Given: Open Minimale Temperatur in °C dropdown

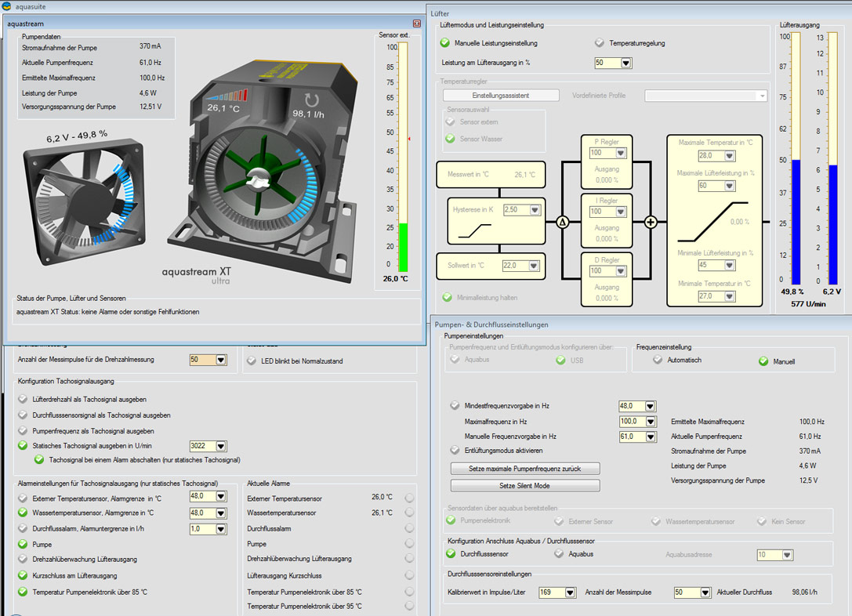Looking at the screenshot, I should pos(730,296).
